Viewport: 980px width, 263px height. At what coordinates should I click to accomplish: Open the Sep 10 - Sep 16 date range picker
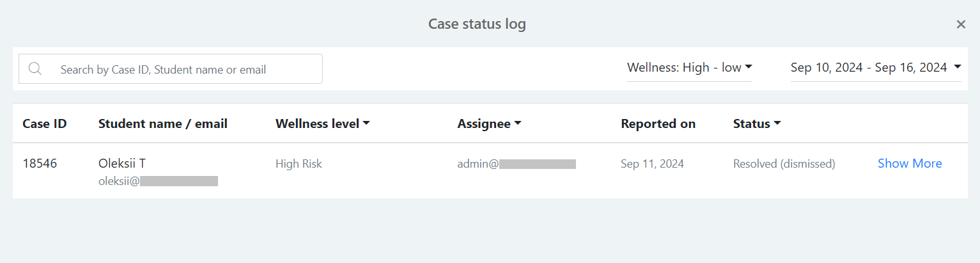pyautogui.click(x=876, y=67)
